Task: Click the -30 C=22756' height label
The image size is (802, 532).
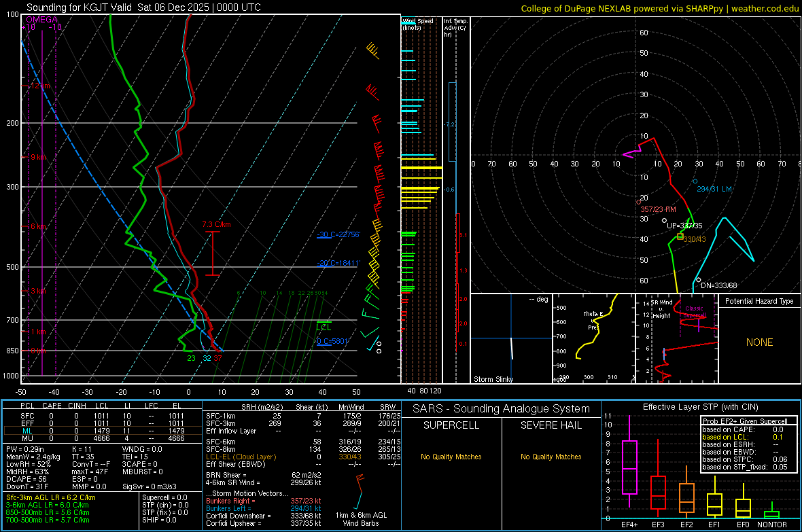Action: (x=338, y=235)
